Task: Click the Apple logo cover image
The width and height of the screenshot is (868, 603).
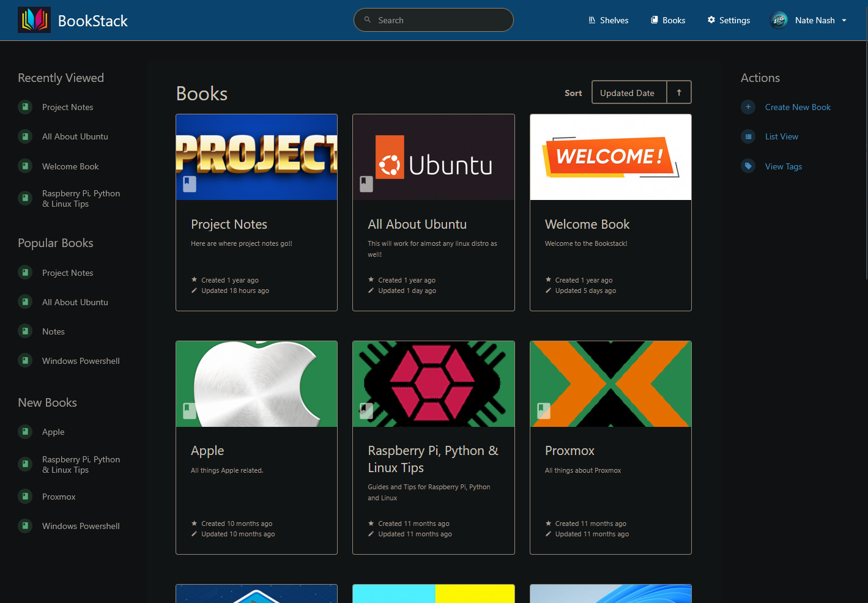Action: (x=257, y=384)
